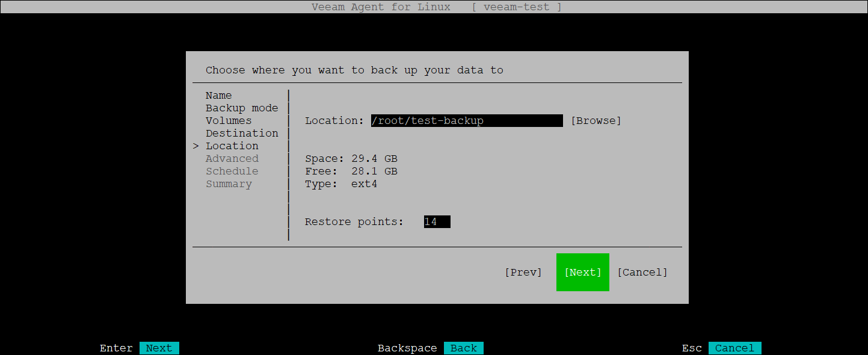Go to the Destination step
The height and width of the screenshot is (355, 868).
pos(242,133)
